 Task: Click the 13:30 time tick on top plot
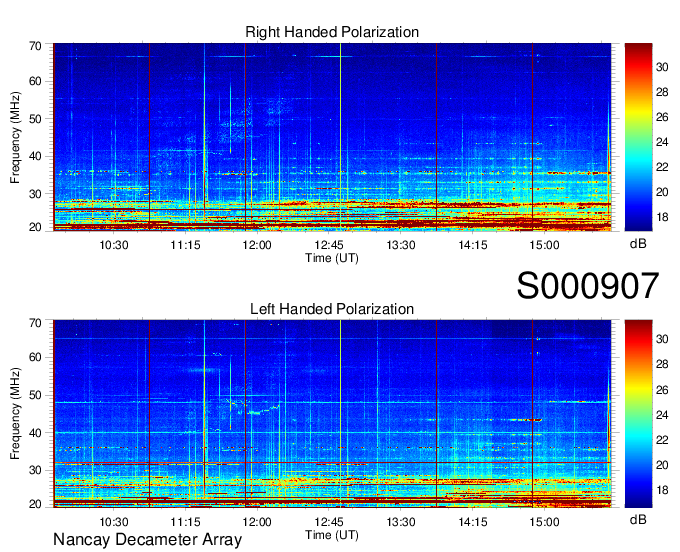pyautogui.click(x=401, y=245)
